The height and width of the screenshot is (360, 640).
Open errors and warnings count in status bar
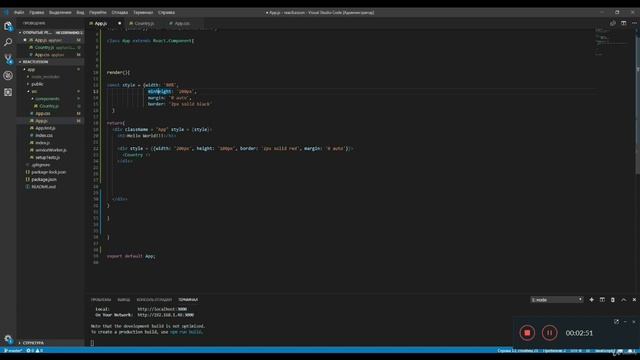[x=35, y=351]
